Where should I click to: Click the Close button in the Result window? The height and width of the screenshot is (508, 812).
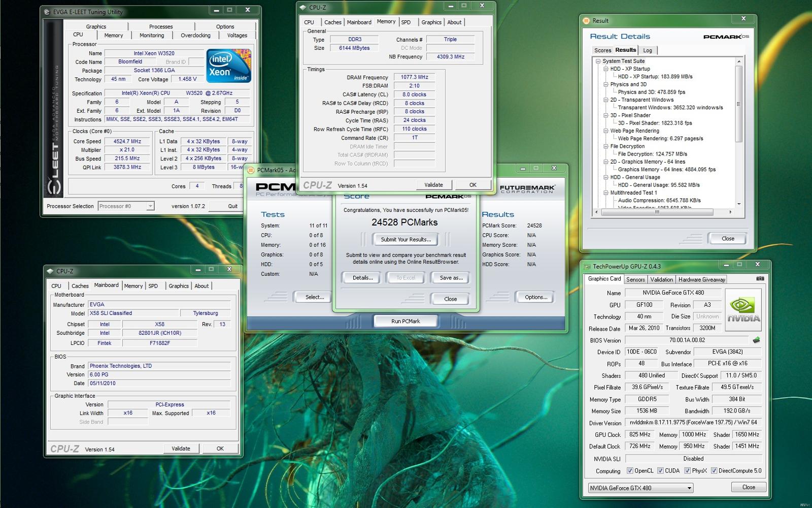[728, 239]
